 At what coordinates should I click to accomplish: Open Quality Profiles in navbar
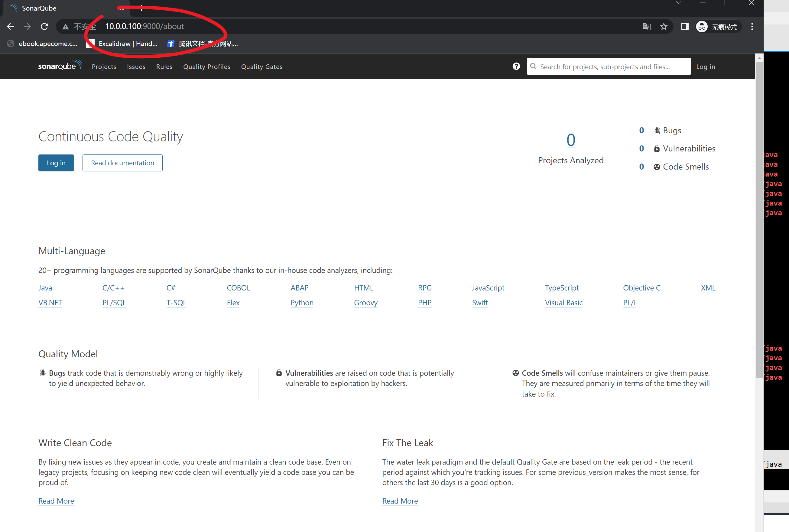(x=206, y=67)
